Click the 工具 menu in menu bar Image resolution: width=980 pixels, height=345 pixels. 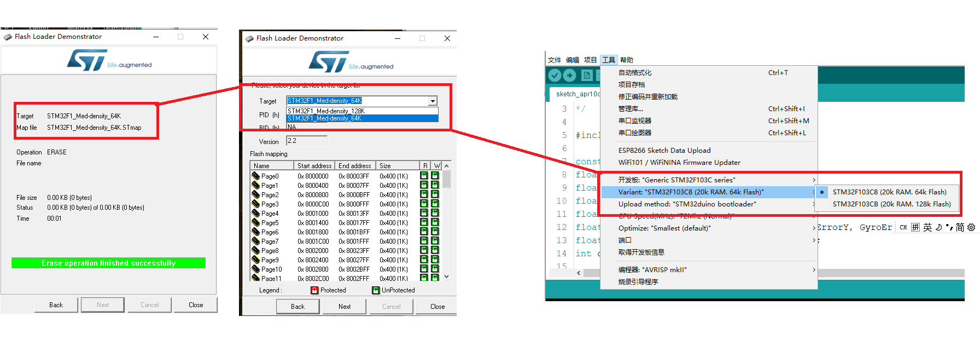click(609, 60)
